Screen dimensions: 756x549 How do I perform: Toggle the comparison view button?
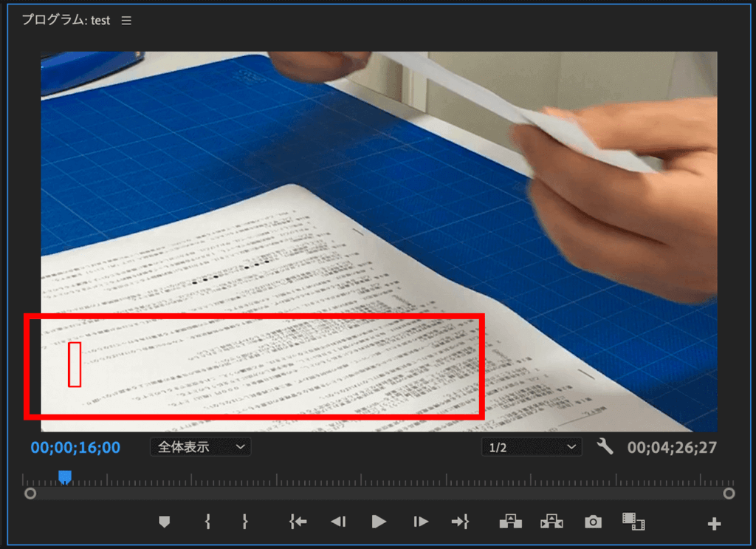pos(633,522)
